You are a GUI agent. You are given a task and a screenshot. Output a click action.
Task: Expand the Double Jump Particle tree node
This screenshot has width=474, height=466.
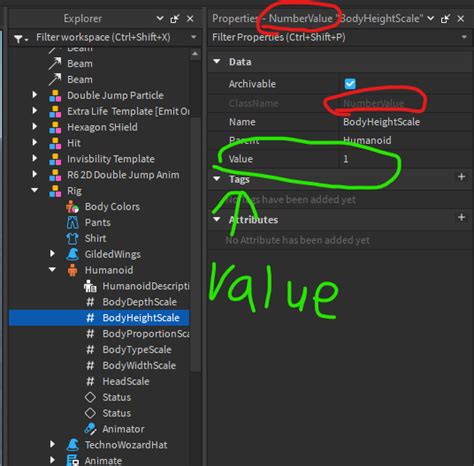tap(35, 95)
